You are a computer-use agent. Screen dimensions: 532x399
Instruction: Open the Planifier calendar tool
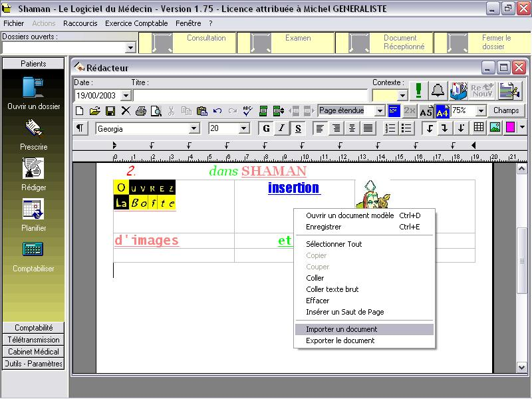tap(33, 209)
